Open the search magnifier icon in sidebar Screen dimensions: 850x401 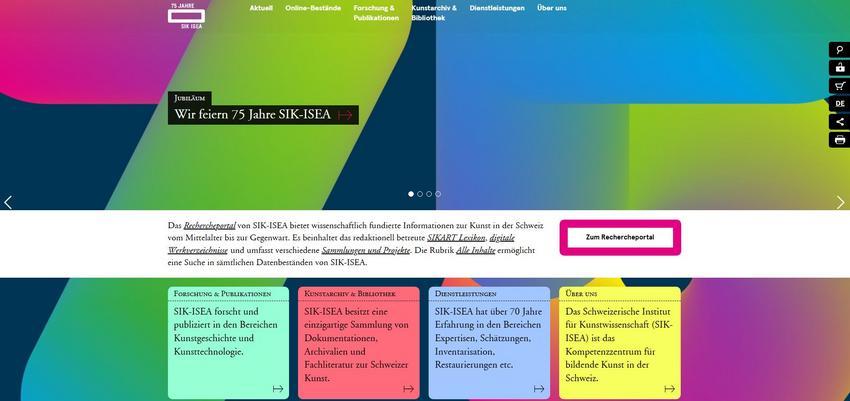[839, 50]
